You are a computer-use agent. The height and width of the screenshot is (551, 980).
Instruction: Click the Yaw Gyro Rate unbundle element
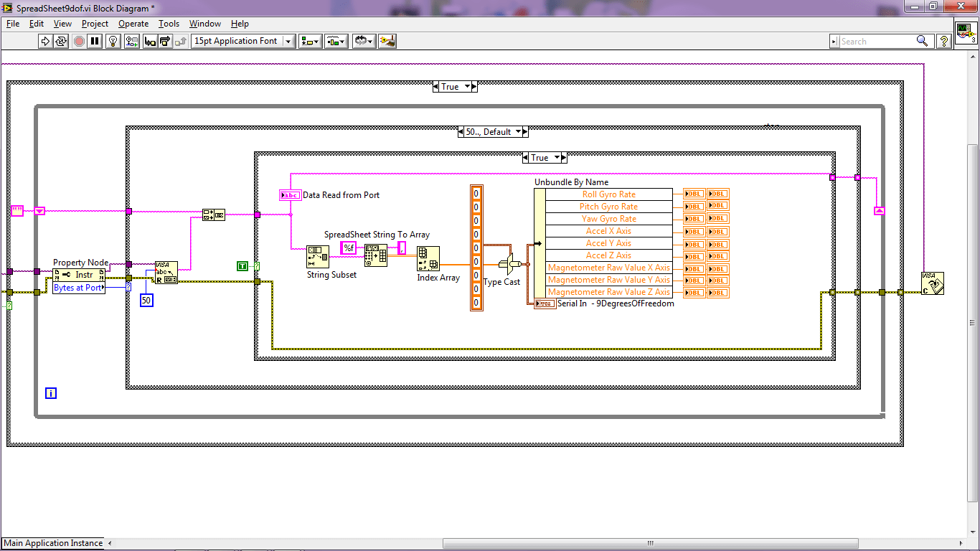(609, 219)
